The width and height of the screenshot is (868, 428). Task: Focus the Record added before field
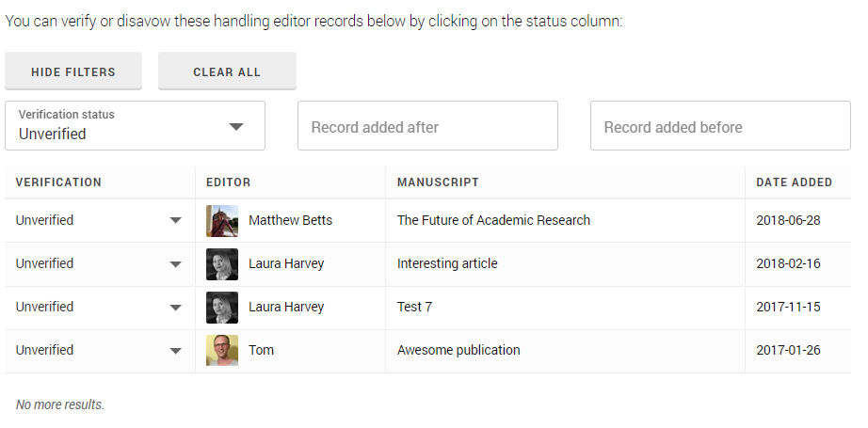click(x=720, y=127)
